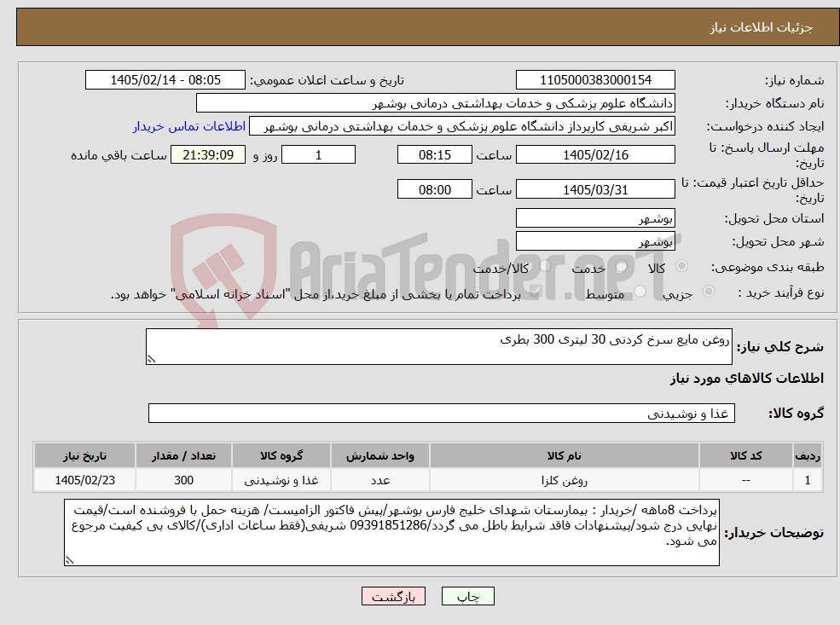Select the خدمت radio button

[x=622, y=266]
